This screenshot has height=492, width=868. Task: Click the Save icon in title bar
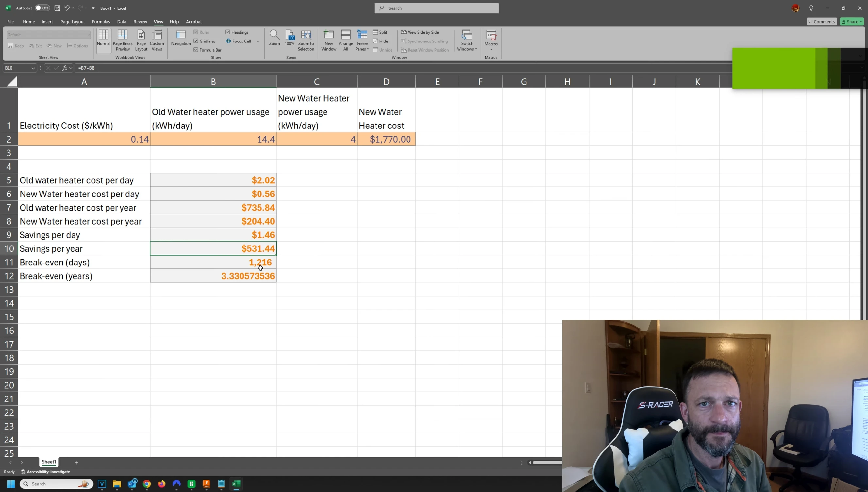tap(57, 8)
